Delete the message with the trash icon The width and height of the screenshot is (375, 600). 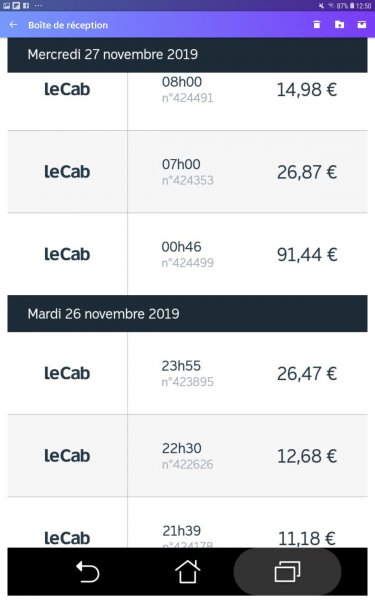pos(317,25)
